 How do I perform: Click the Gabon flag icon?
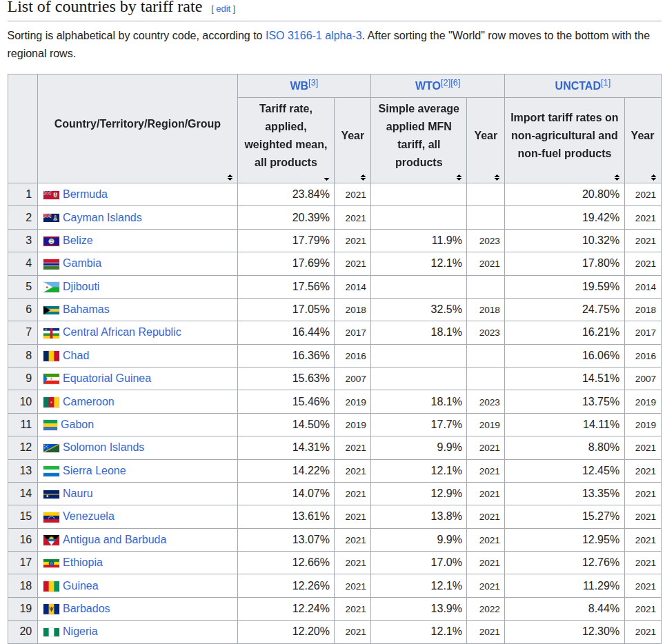coord(50,425)
